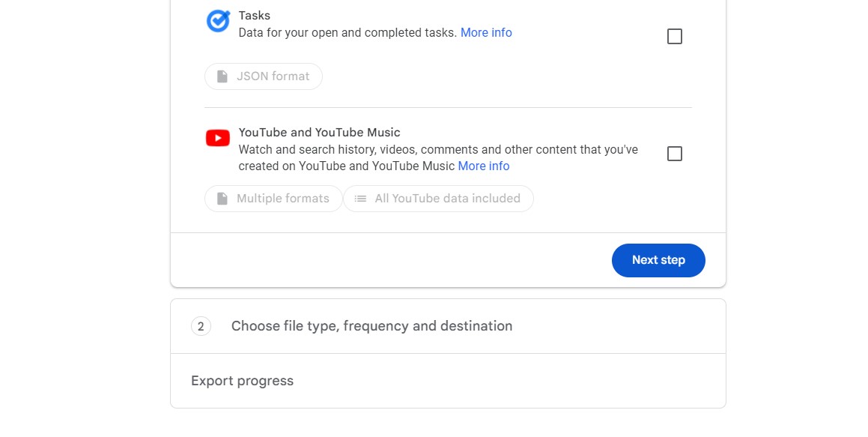The image size is (868, 437).
Task: Open the Export progress section
Action: [242, 381]
